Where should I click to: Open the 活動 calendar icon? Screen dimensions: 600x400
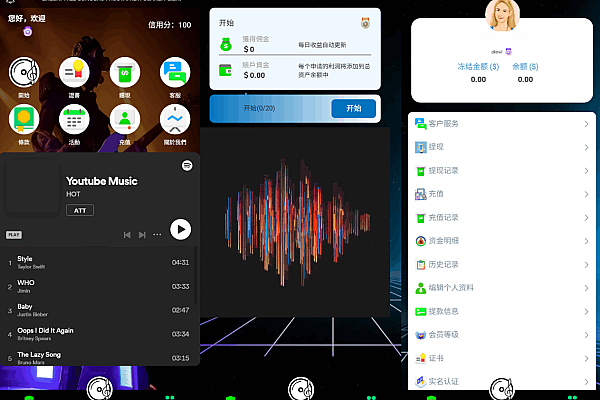click(74, 119)
